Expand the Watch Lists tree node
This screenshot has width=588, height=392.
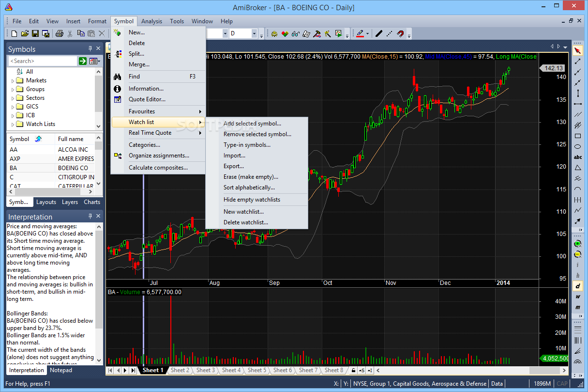click(x=13, y=124)
